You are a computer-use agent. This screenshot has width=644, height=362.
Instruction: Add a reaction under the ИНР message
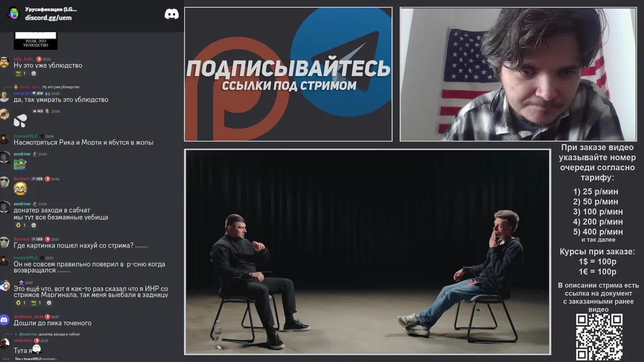tap(49, 303)
